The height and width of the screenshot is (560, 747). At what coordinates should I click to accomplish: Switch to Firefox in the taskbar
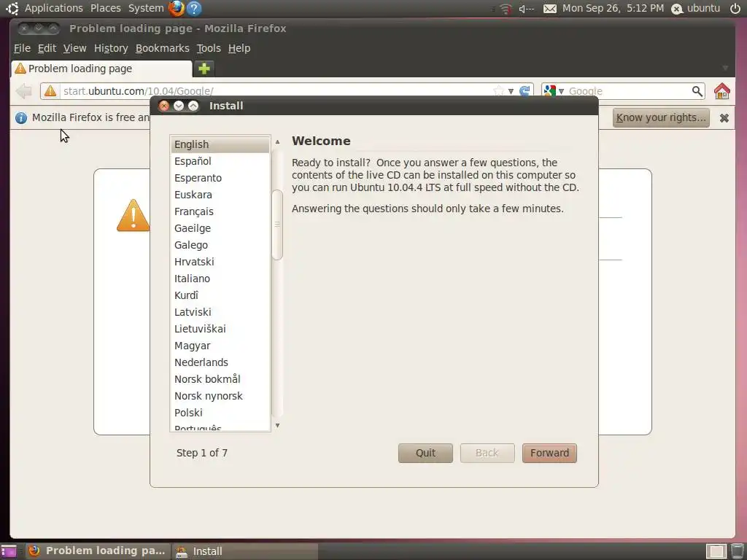click(97, 551)
